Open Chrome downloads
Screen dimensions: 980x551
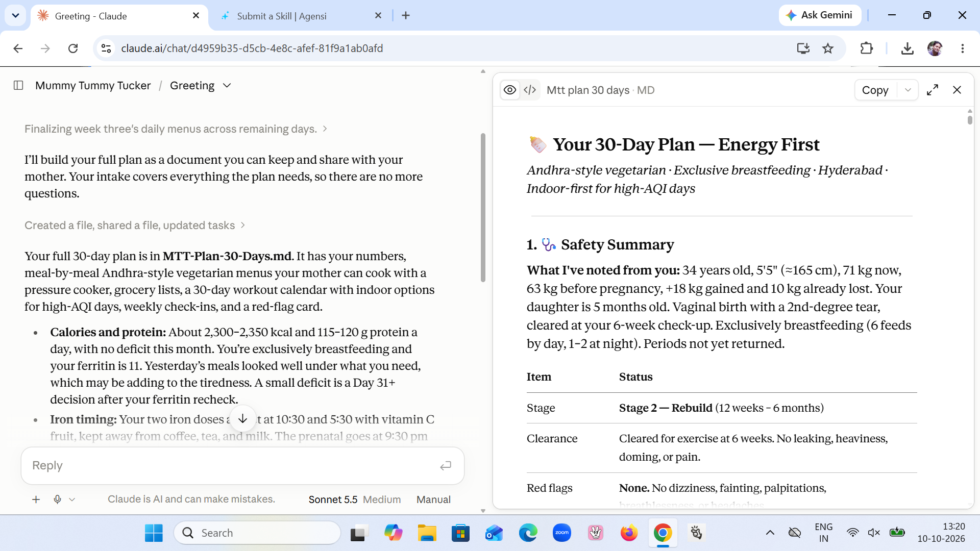(x=907, y=48)
